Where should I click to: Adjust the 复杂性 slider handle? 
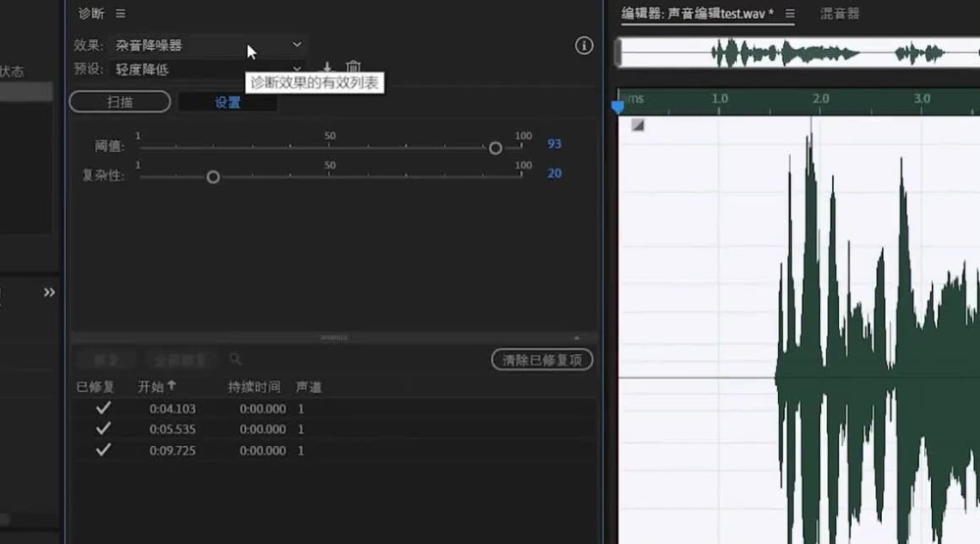(x=213, y=177)
